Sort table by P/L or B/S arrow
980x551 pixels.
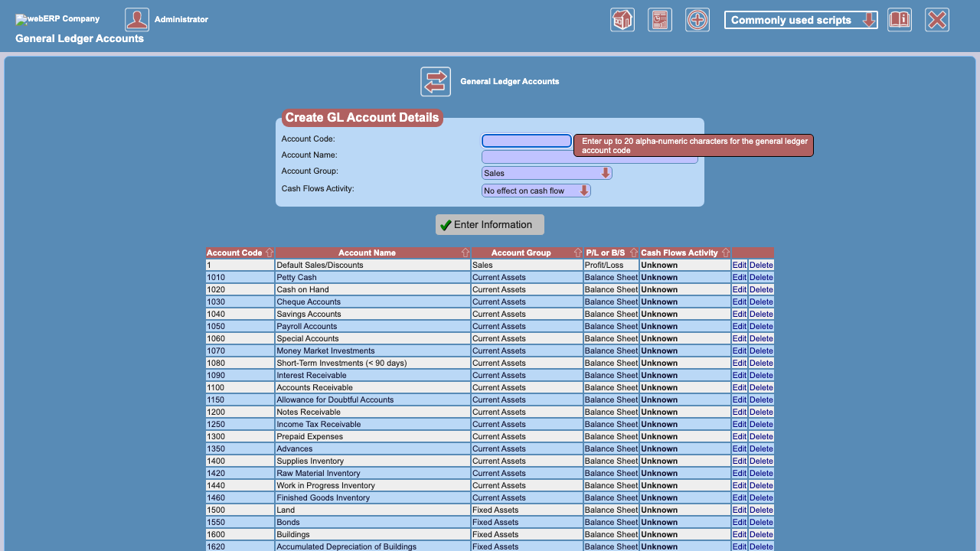633,253
